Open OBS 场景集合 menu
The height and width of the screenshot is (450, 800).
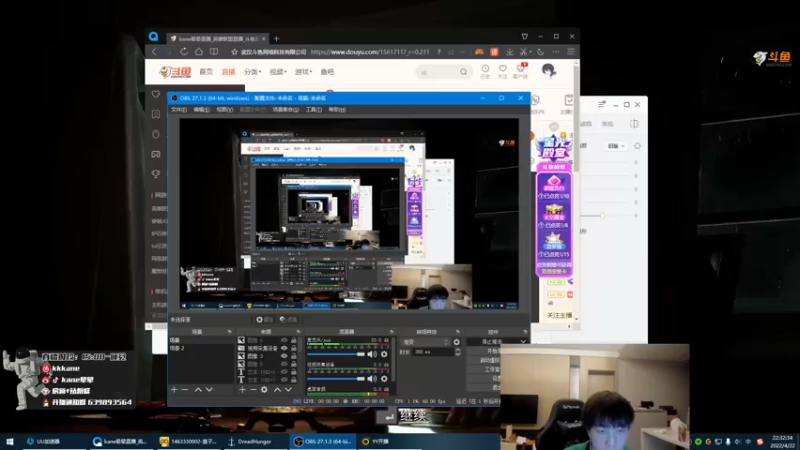[286, 109]
